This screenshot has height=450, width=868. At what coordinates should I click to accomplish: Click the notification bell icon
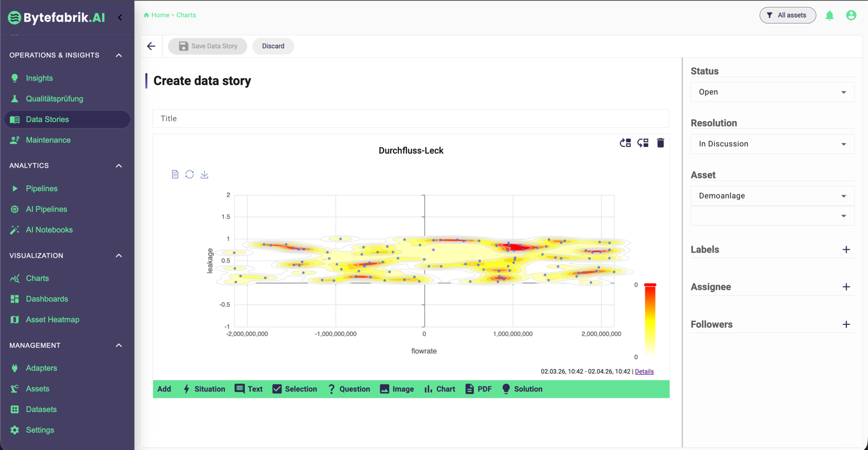point(830,15)
